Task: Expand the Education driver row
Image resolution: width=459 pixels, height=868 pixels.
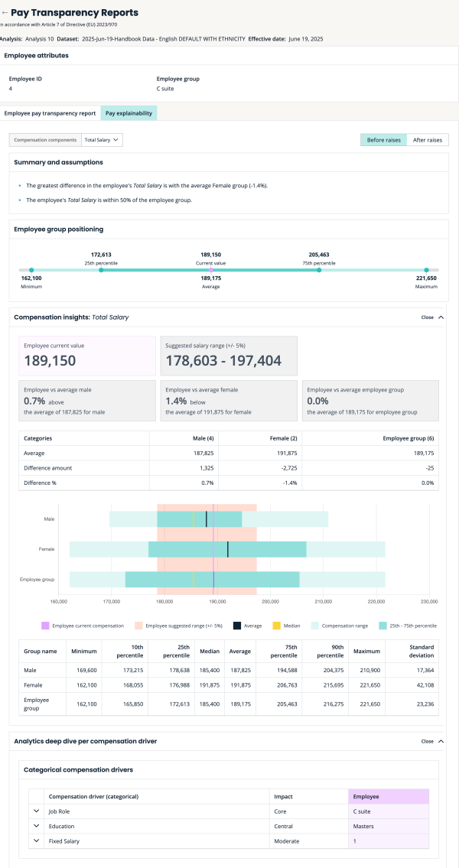Action: [x=35, y=826]
